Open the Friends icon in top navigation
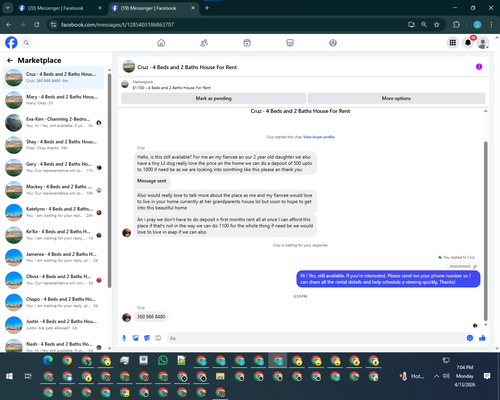Viewport: 500px width, 400px height. click(x=204, y=43)
